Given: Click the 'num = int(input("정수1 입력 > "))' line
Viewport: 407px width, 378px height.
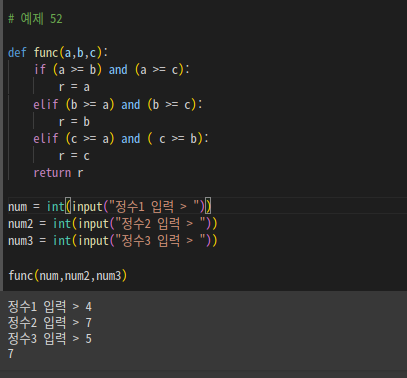Looking at the screenshot, I should click(x=110, y=207).
